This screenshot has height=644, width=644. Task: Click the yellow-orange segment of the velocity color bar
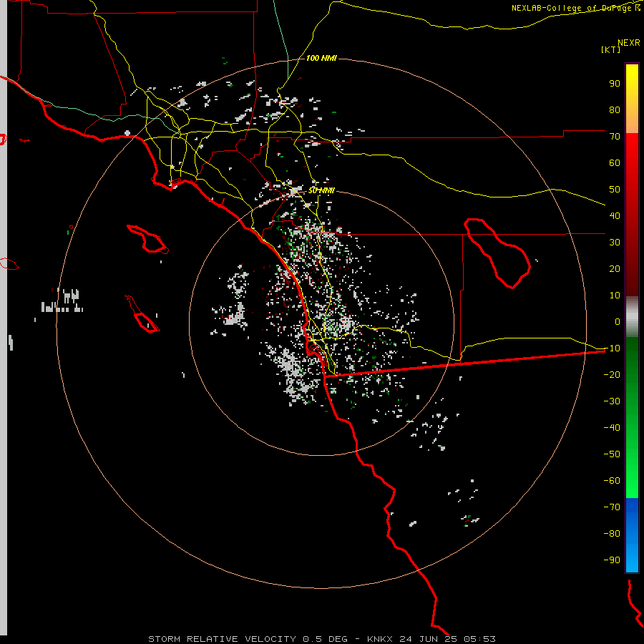click(632, 99)
